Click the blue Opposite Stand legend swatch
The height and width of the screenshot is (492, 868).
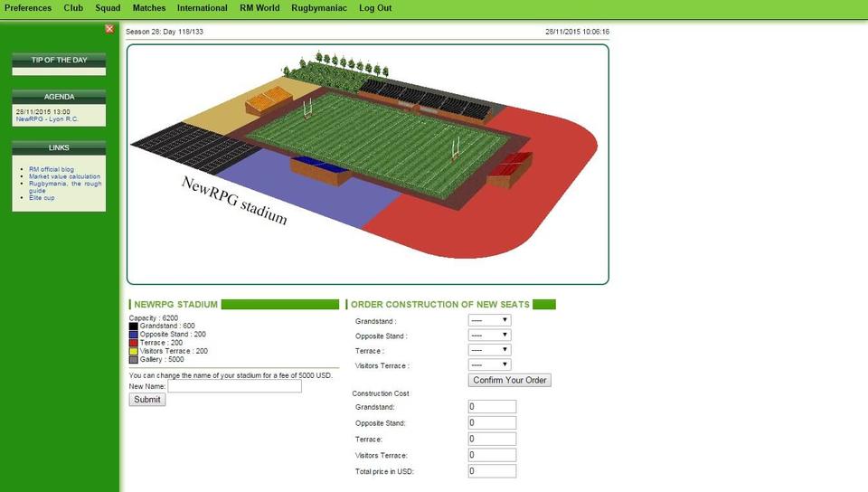(x=134, y=335)
